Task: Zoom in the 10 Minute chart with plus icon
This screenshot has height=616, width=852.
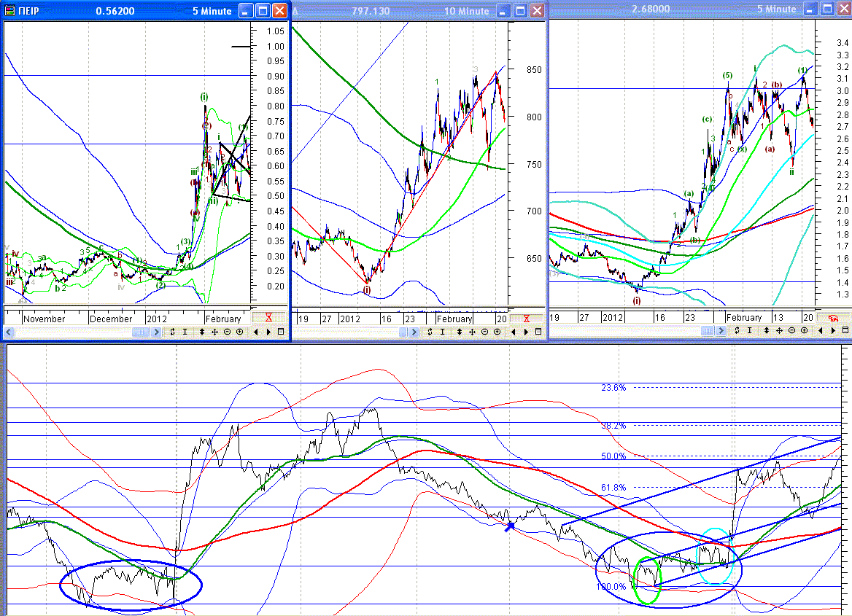Action: [x=497, y=332]
